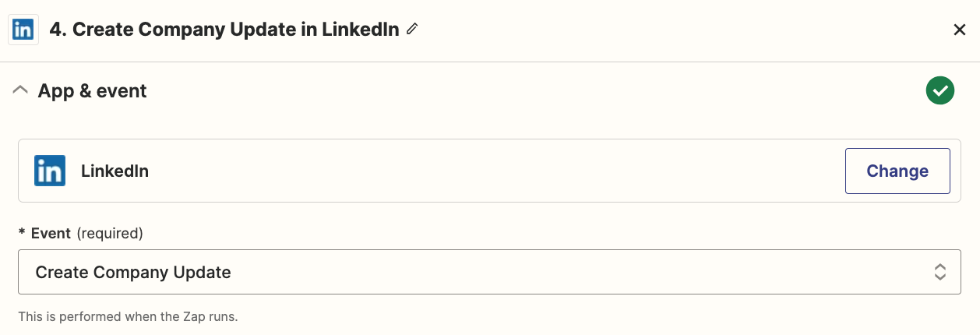Screen dimensions: 980x335
Task: Click the LinkedIn logo in step header
Action: (23, 30)
